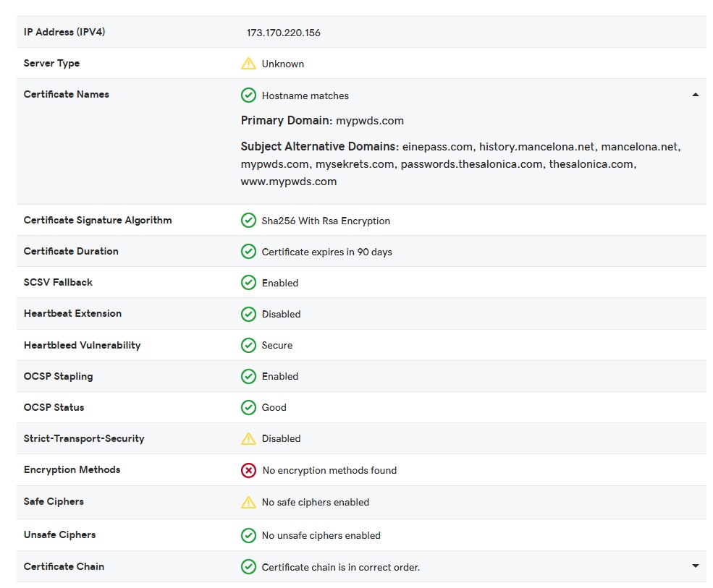Click the red error icon for Encryption Methods

[x=248, y=470]
